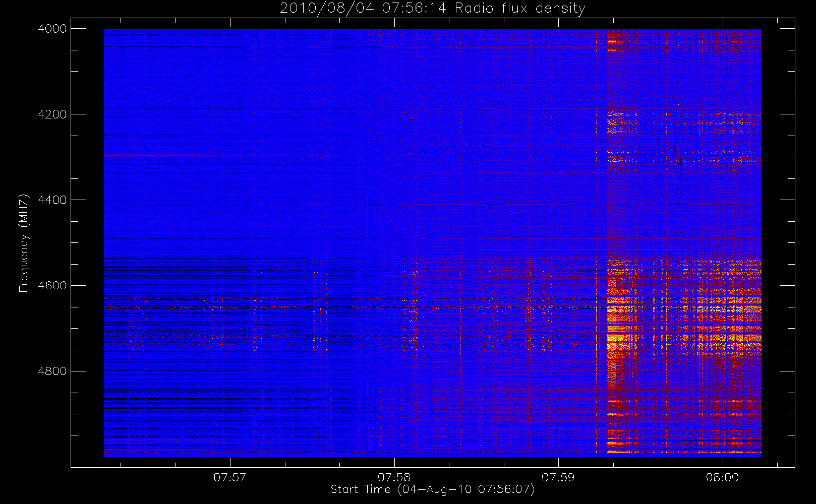816x504 pixels.
Task: Click the 4200 frequency tick label
Action: coord(52,114)
